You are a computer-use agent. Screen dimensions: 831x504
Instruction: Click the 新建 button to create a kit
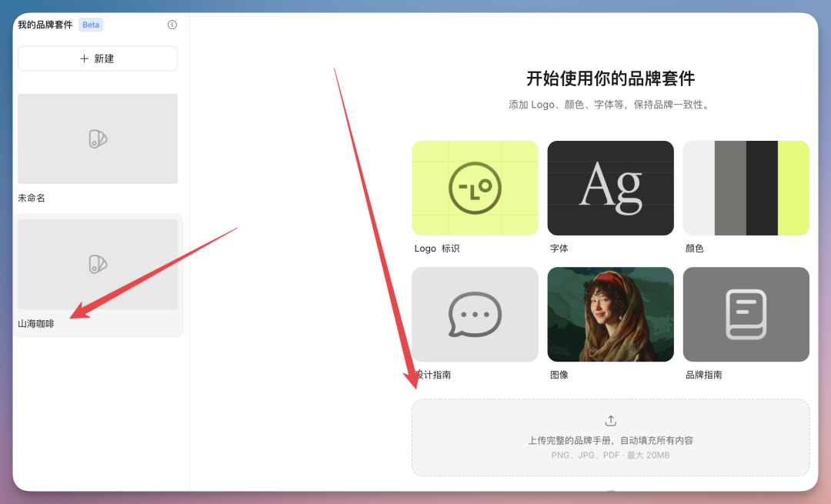pyautogui.click(x=97, y=58)
